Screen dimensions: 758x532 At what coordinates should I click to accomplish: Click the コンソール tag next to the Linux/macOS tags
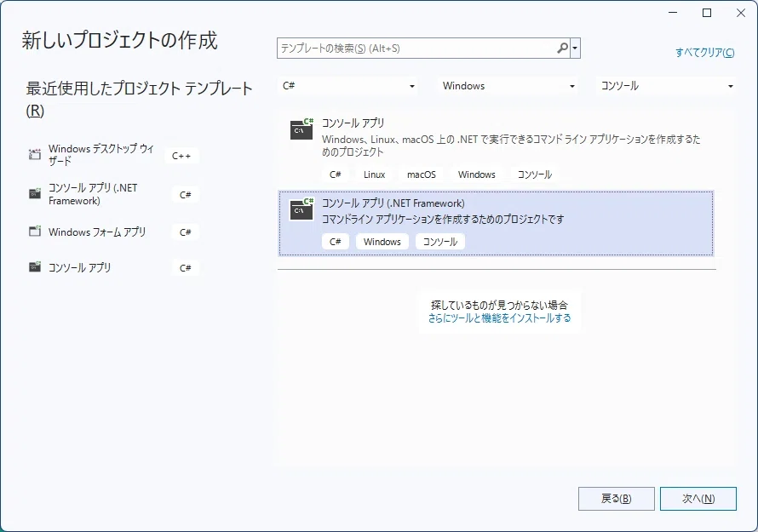click(x=534, y=174)
